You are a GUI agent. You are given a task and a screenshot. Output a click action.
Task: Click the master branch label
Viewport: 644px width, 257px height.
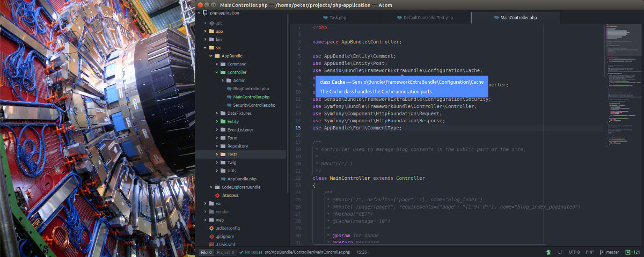[612, 252]
